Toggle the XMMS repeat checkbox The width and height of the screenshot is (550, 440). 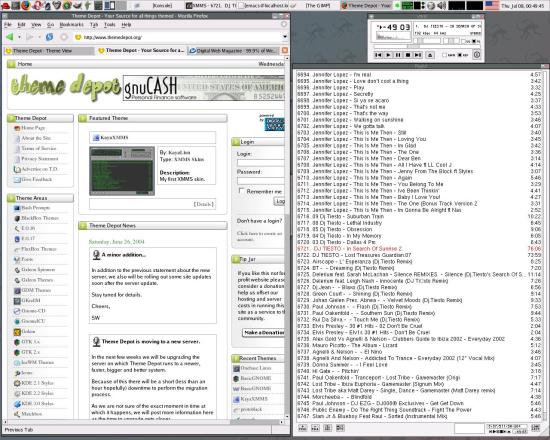click(460, 55)
